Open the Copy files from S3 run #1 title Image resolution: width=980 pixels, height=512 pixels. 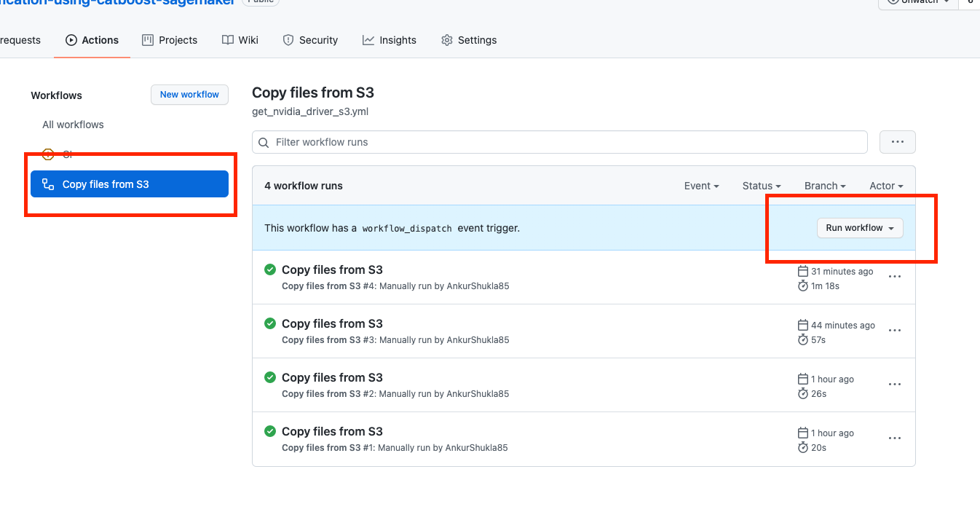[x=332, y=431]
